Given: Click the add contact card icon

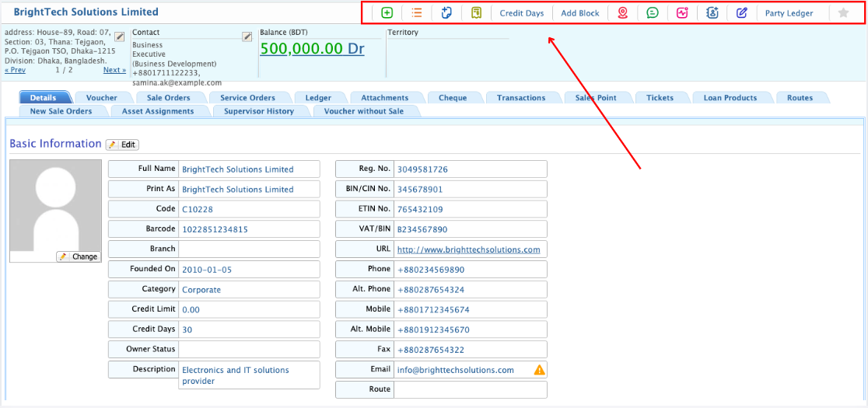Looking at the screenshot, I should (x=712, y=13).
